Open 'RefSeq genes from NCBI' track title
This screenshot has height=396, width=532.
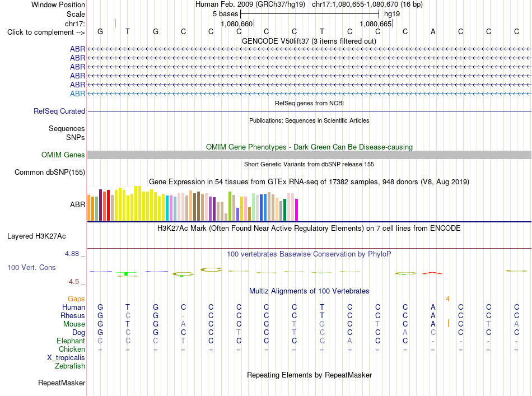click(309, 103)
